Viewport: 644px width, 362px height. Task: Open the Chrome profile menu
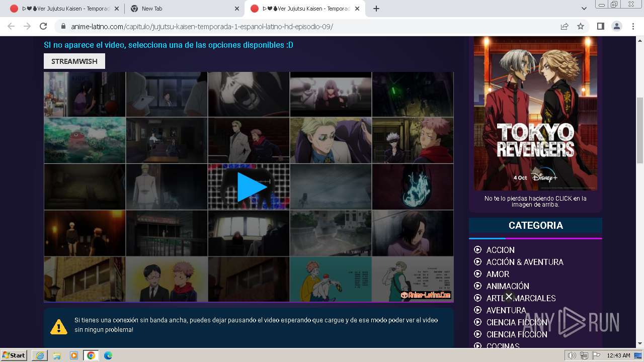click(x=616, y=26)
